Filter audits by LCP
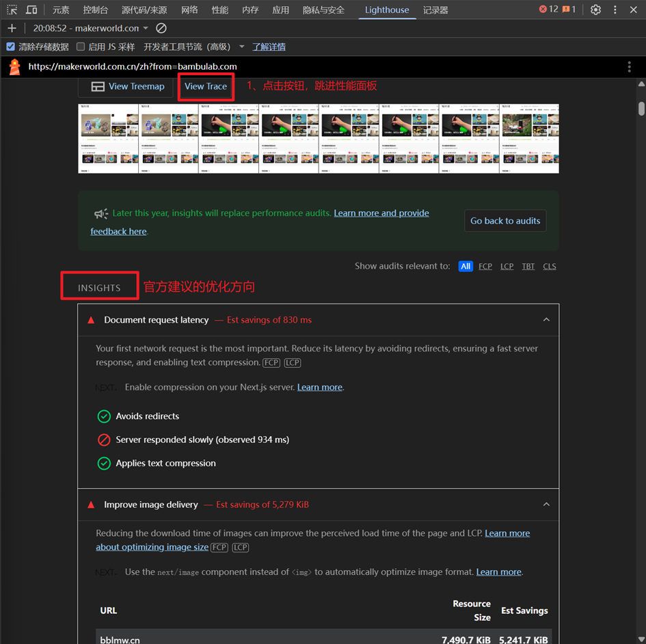The width and height of the screenshot is (646, 644). (507, 266)
